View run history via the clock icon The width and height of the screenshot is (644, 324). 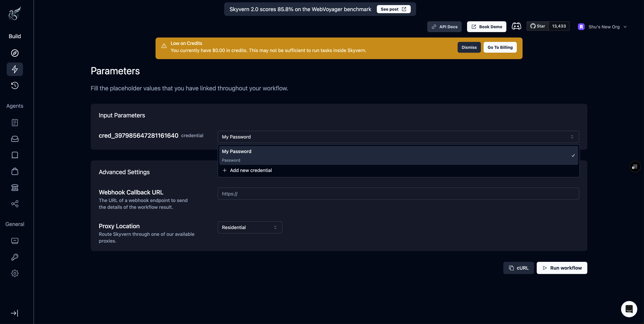point(15,85)
